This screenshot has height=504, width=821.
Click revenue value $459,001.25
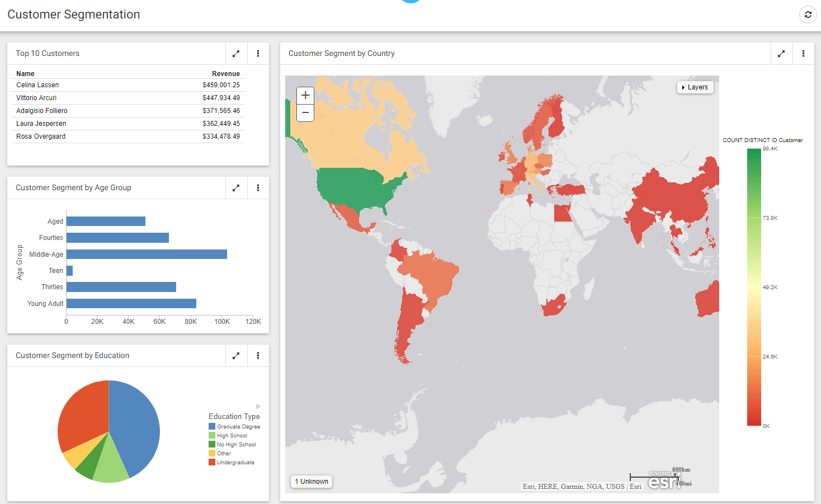click(221, 85)
